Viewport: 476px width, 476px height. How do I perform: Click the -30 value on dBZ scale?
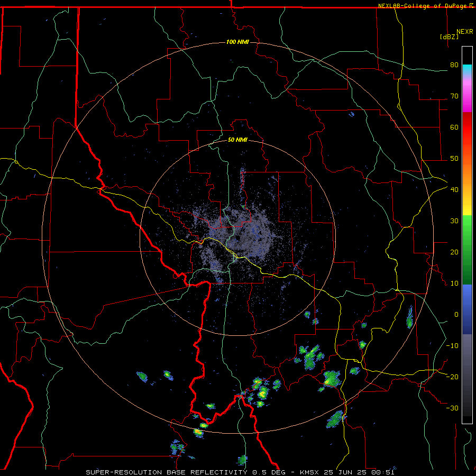click(452, 408)
